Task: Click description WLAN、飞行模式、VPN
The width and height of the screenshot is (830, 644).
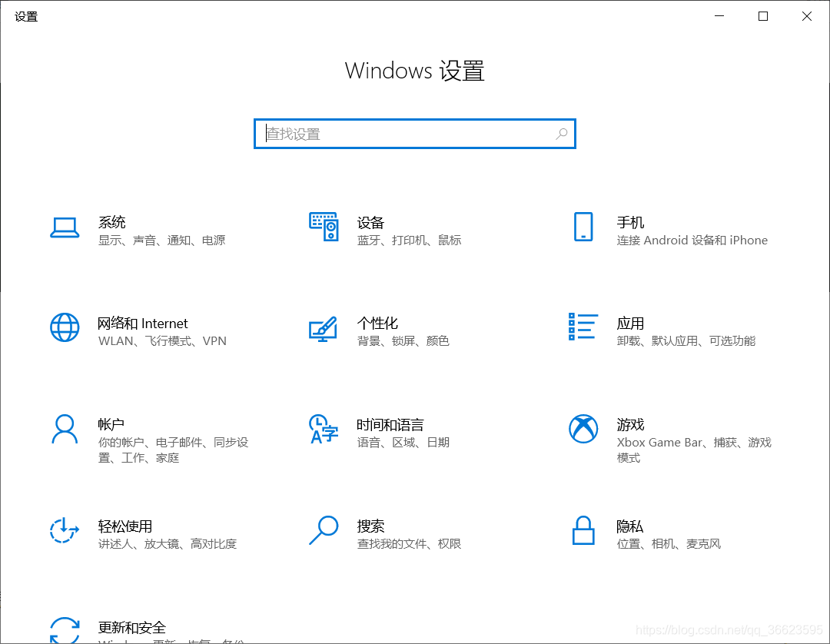Action: [162, 340]
